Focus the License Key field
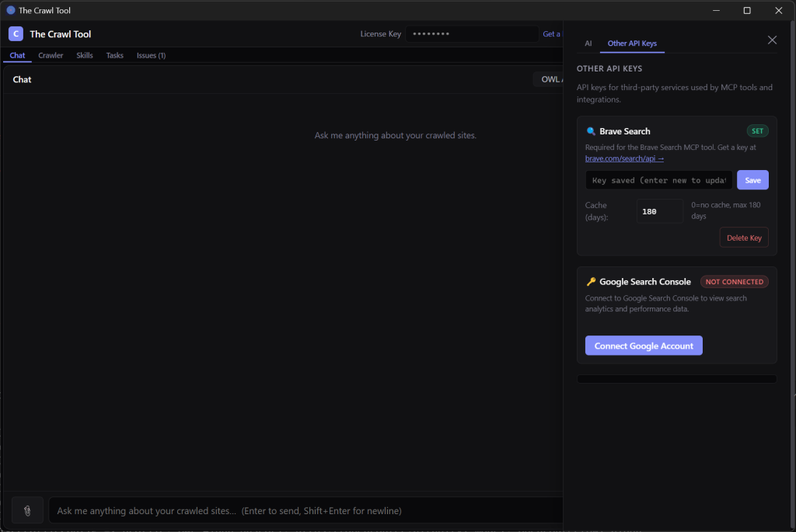 click(472, 34)
